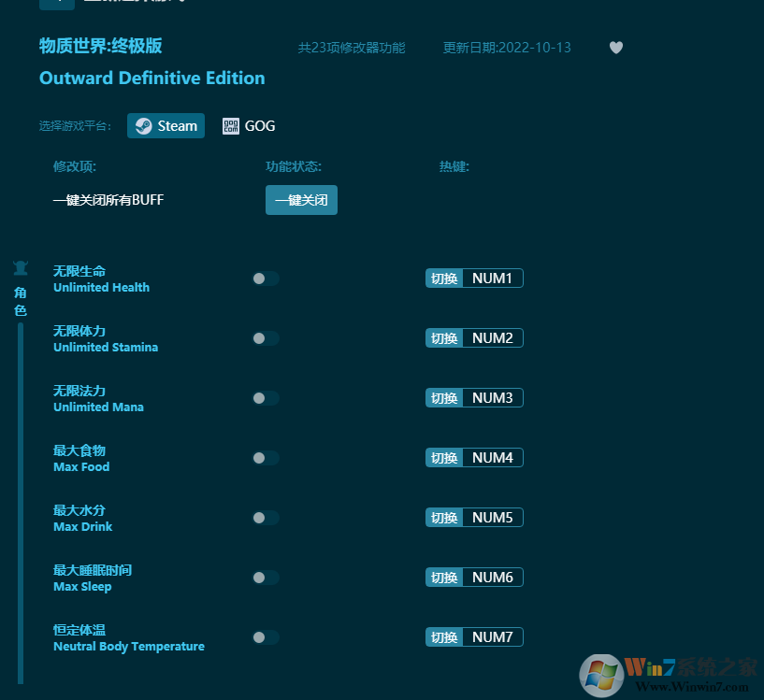This screenshot has width=764, height=700.
Task: Click the 一键关闭 button
Action: [301, 200]
